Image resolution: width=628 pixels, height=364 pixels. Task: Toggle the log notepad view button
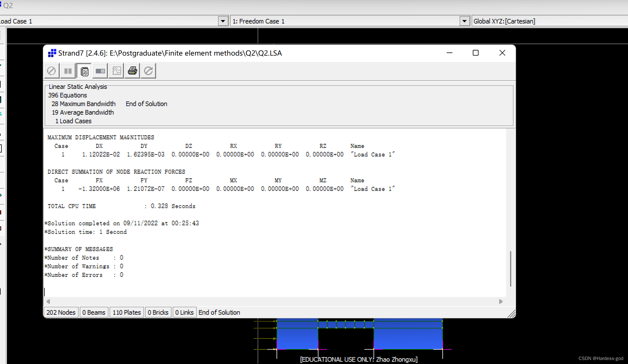click(x=84, y=71)
